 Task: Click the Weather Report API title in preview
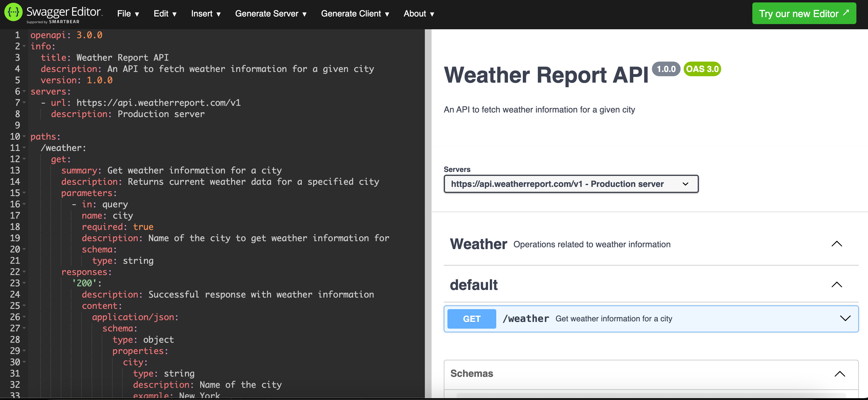(546, 75)
